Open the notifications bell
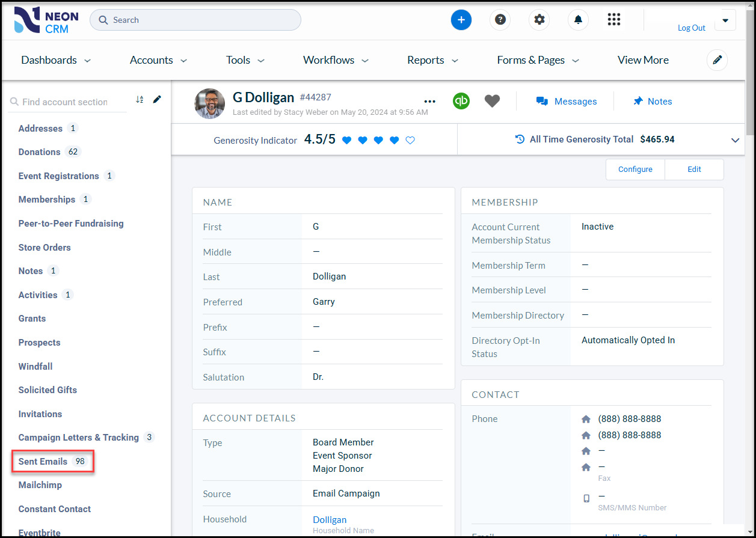Image resolution: width=756 pixels, height=538 pixels. pyautogui.click(x=578, y=20)
